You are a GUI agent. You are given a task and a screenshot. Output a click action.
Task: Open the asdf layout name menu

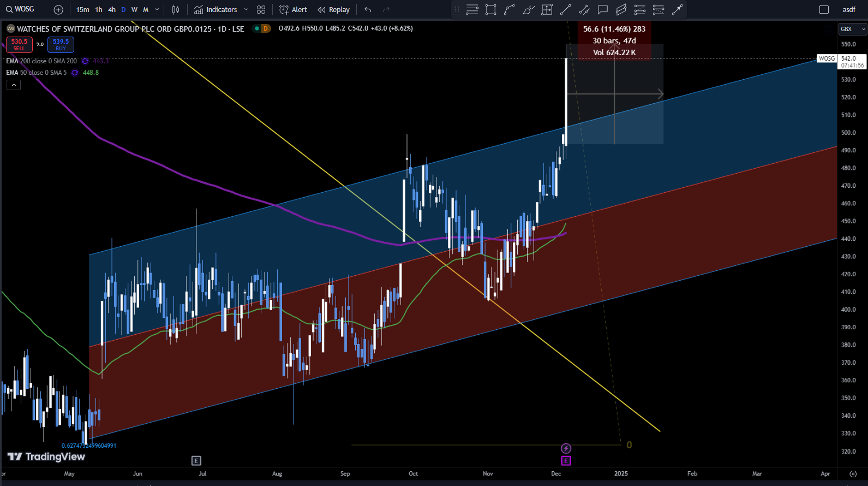pos(849,10)
